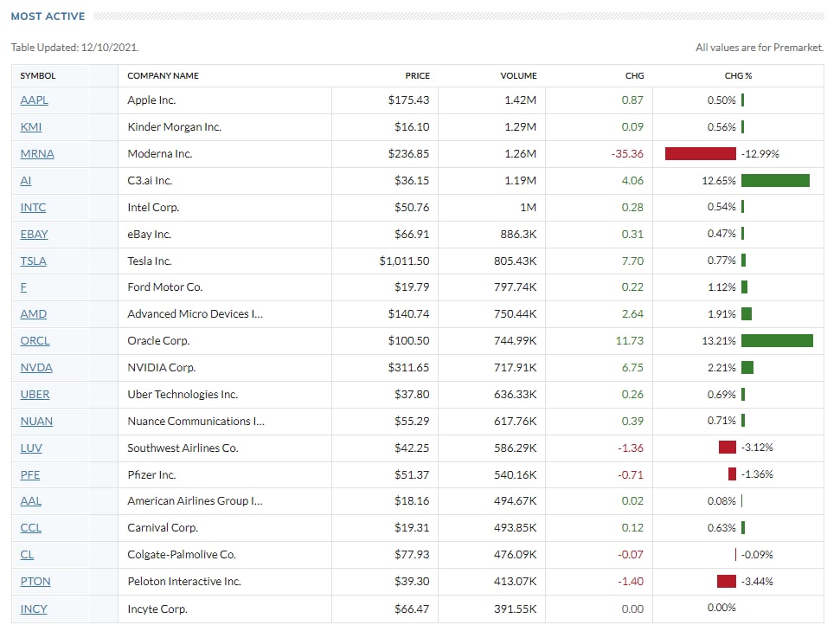Open the KMI symbol link

pos(31,127)
